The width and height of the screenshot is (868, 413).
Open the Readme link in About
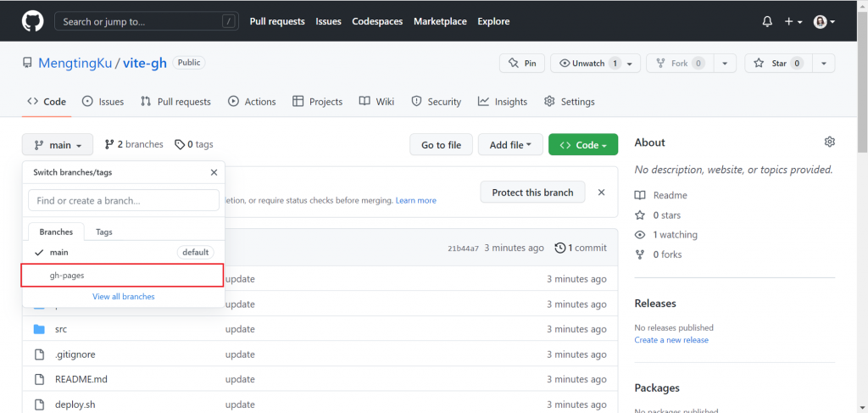coord(662,195)
